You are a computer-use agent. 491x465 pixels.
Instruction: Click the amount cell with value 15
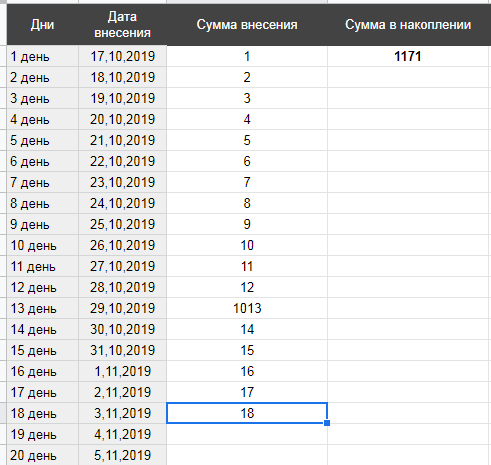pos(247,350)
